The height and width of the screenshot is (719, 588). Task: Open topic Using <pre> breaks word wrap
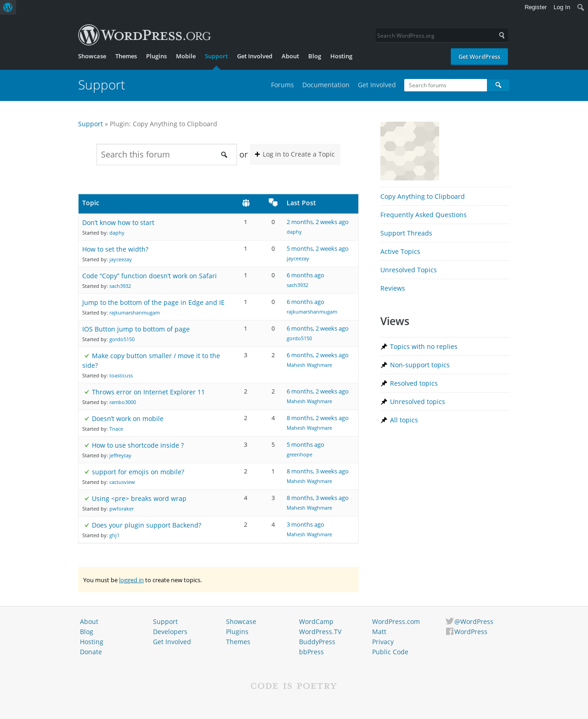(x=139, y=499)
